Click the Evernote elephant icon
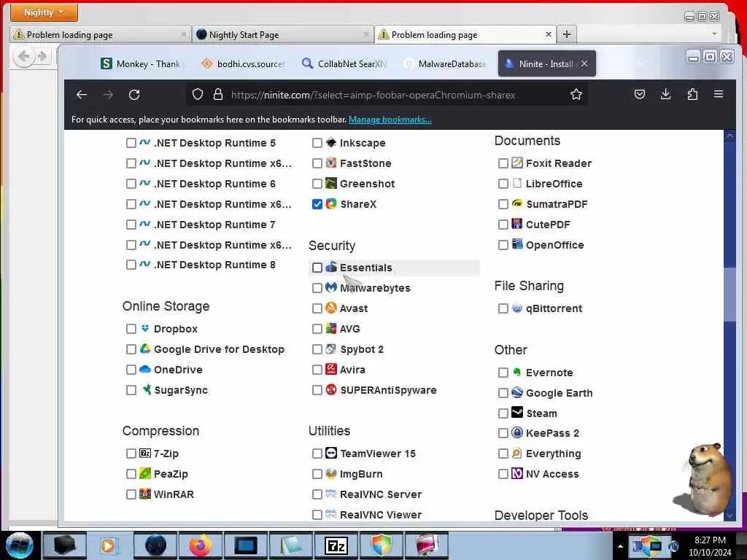This screenshot has width=747, height=560. (x=517, y=372)
